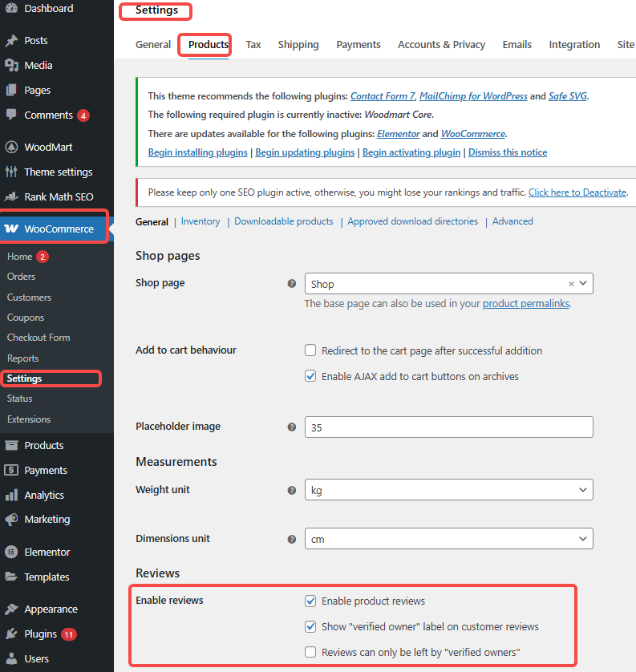This screenshot has width=636, height=672.
Task: Enable redirect to cart page checkbox
Action: pyautogui.click(x=310, y=350)
